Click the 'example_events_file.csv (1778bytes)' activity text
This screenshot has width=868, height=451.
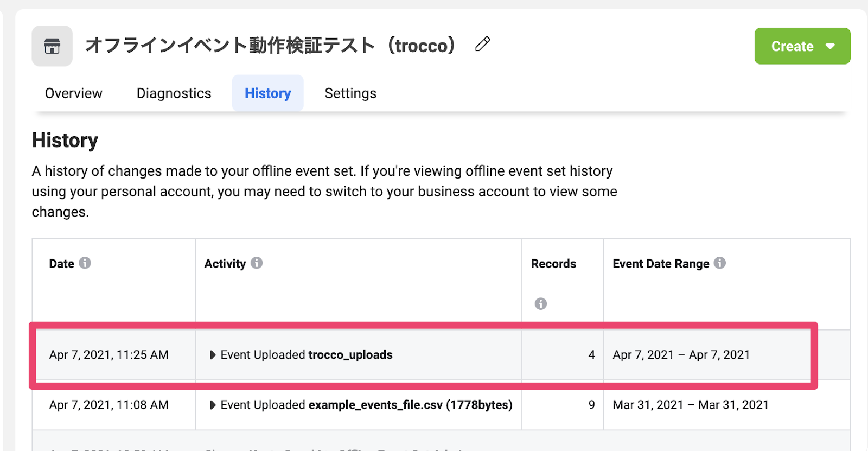click(x=410, y=405)
